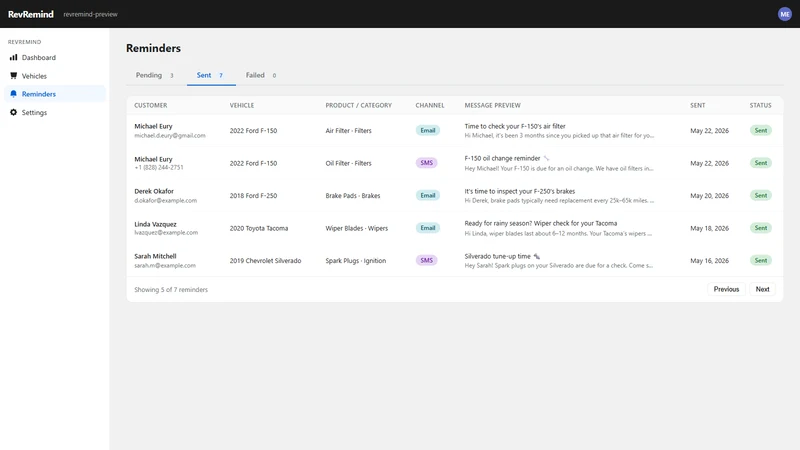
Task: Click customer name Derek Okafor
Action: (x=154, y=191)
